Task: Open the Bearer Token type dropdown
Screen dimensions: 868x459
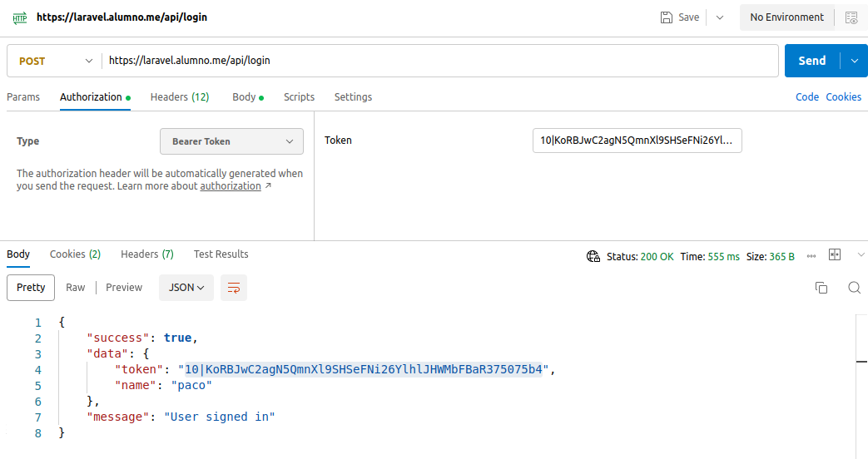Action: tap(231, 141)
